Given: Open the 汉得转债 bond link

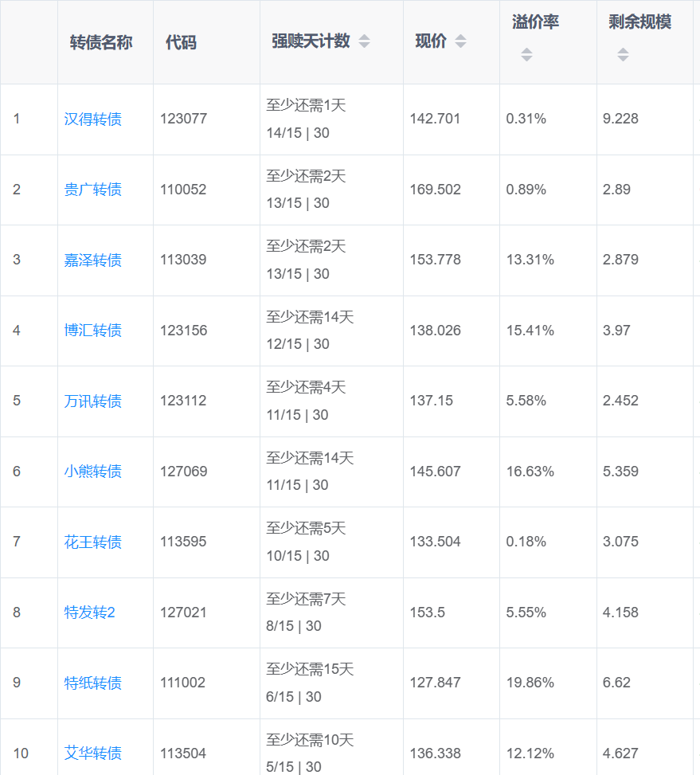Looking at the screenshot, I should (x=93, y=119).
